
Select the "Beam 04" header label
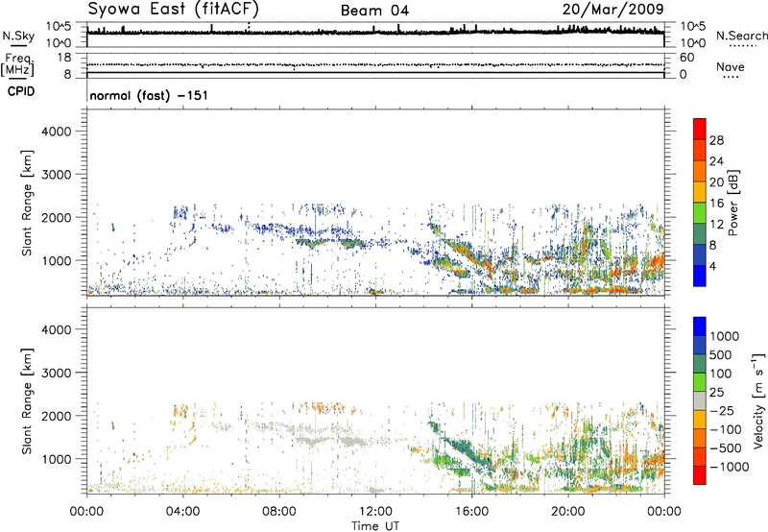[x=374, y=11]
